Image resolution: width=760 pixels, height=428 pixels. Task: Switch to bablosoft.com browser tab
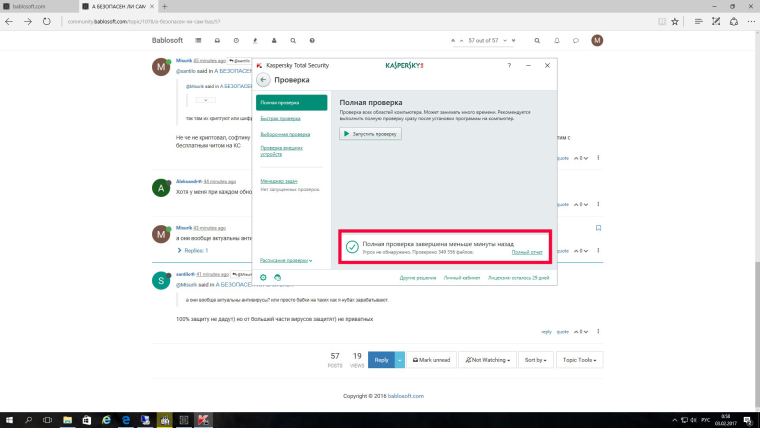(39, 6)
